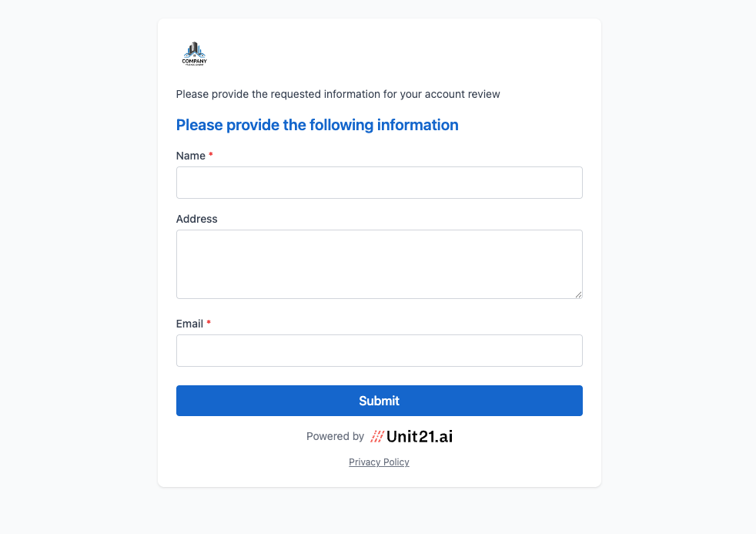Open the Privacy Policy link

tap(379, 462)
